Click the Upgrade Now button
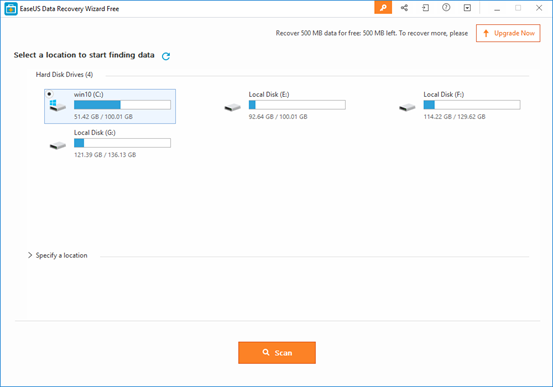This screenshot has width=553, height=387. (x=508, y=33)
